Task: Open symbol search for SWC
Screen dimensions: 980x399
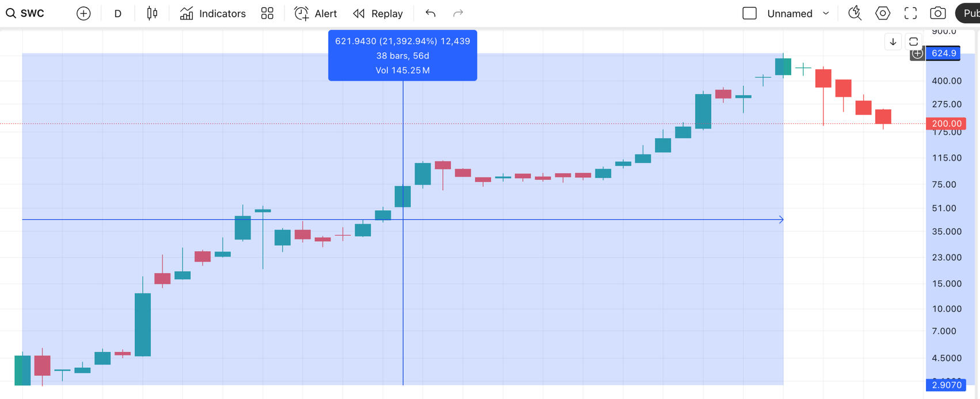Action: [x=25, y=13]
